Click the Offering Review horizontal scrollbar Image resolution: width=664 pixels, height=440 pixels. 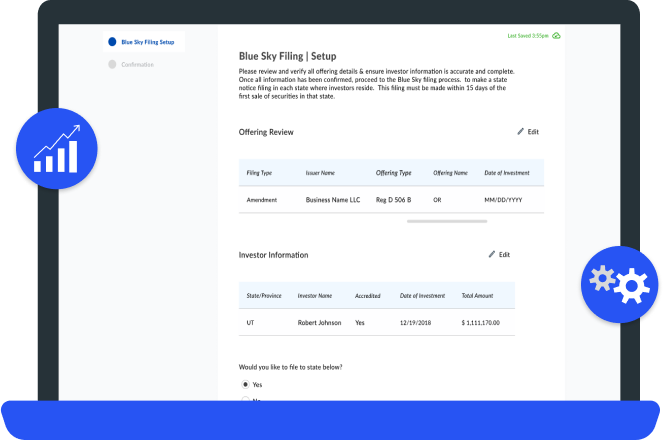click(447, 221)
